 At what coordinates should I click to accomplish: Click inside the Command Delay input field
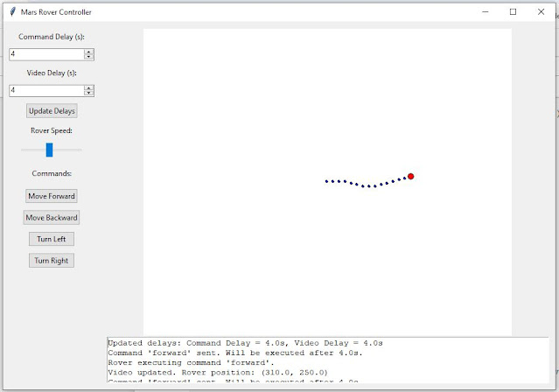[x=45, y=54]
